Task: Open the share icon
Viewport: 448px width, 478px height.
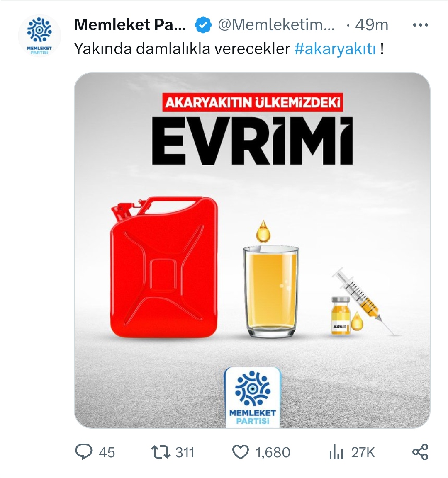Action: point(420,452)
